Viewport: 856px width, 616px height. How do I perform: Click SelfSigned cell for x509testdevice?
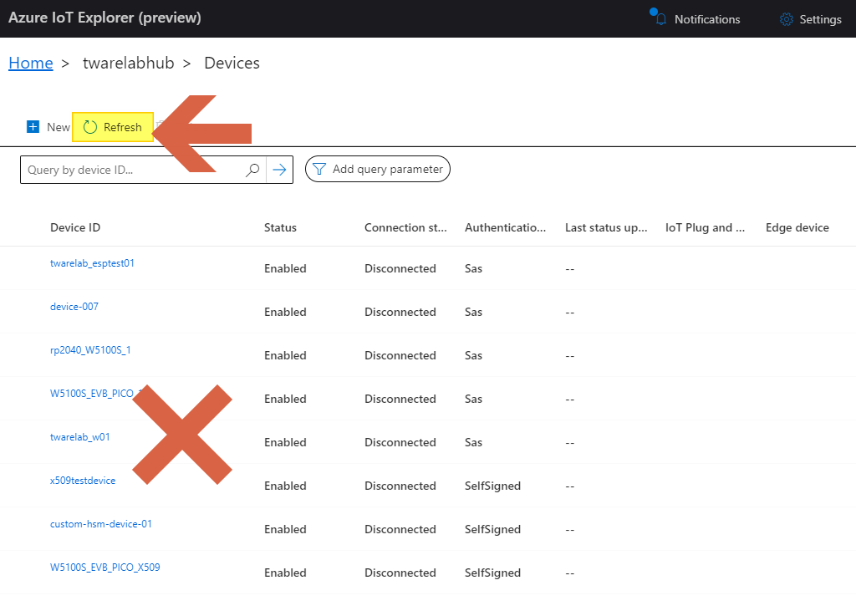click(492, 486)
